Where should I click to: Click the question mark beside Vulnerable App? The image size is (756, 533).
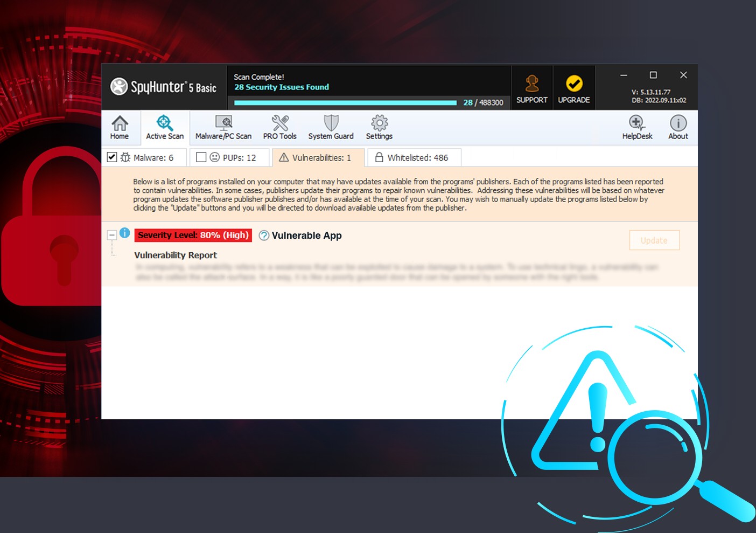[263, 236]
